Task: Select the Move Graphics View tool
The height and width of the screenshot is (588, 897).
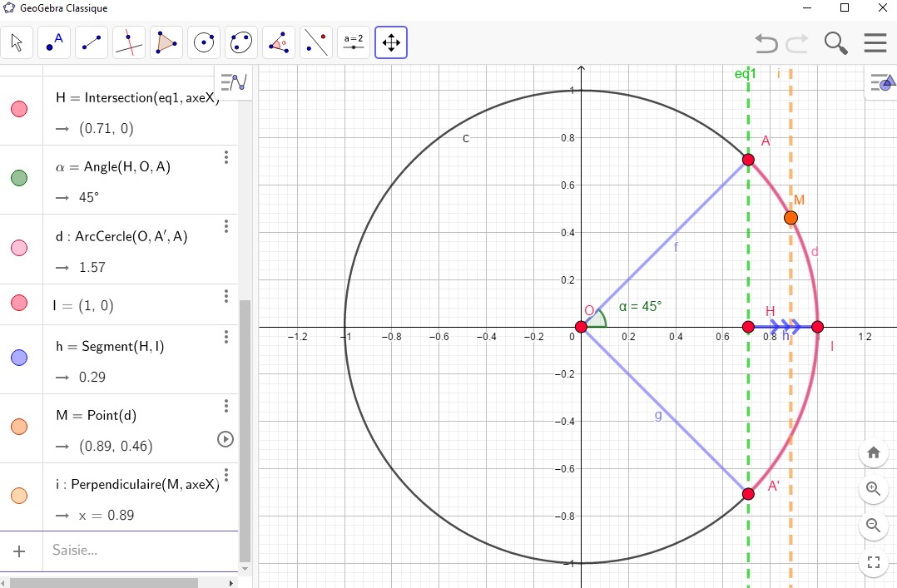Action: coord(391,42)
